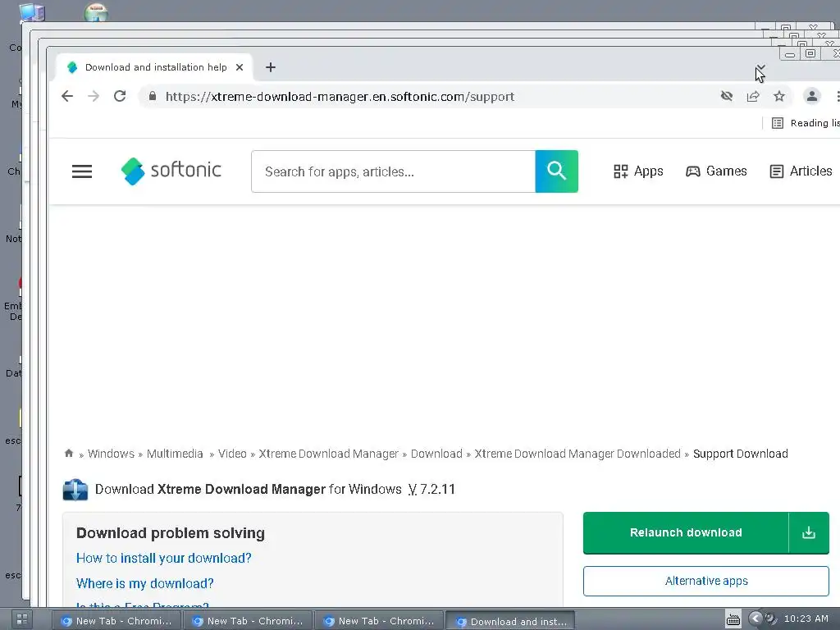Open the crossed-out eye tracking icon
This screenshot has width=840, height=630.
[727, 97]
